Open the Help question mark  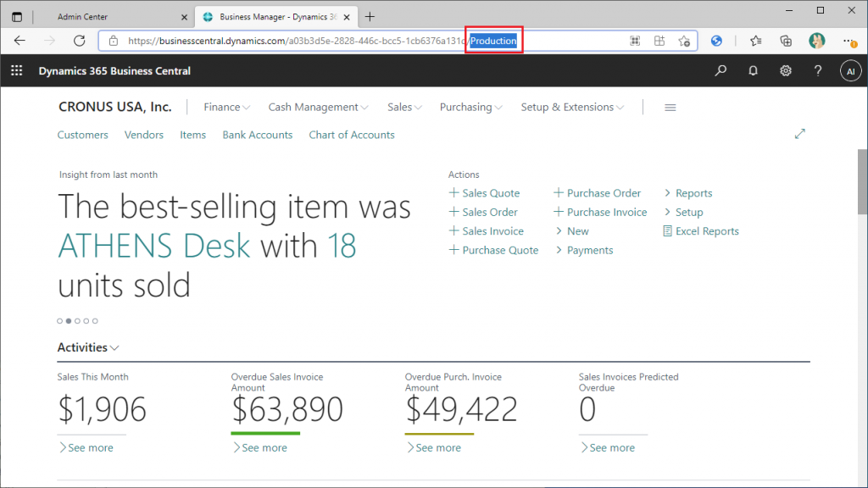click(818, 71)
